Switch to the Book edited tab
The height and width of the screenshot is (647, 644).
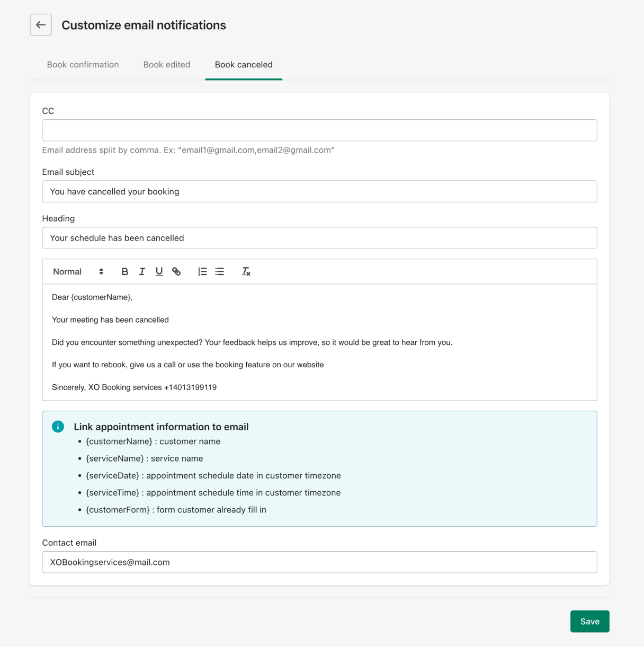167,65
